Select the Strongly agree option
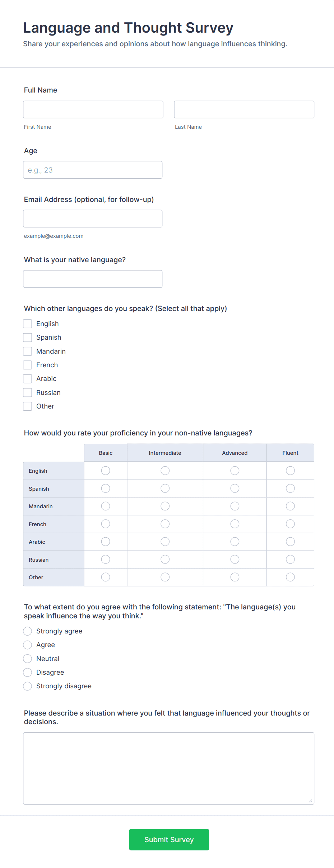 click(27, 631)
